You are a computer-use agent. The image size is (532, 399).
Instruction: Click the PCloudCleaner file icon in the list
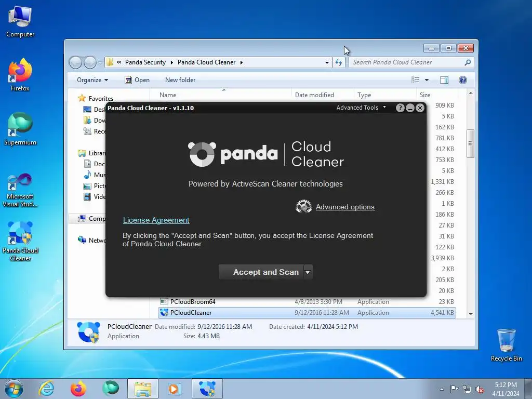tap(164, 312)
